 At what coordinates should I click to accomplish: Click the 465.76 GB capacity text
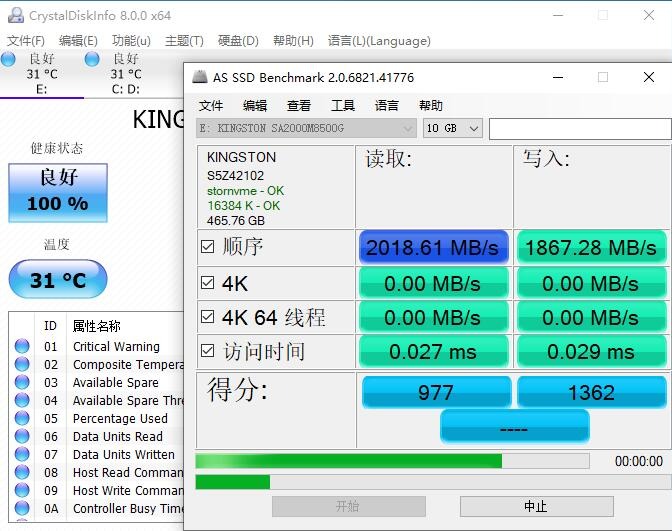(x=236, y=221)
